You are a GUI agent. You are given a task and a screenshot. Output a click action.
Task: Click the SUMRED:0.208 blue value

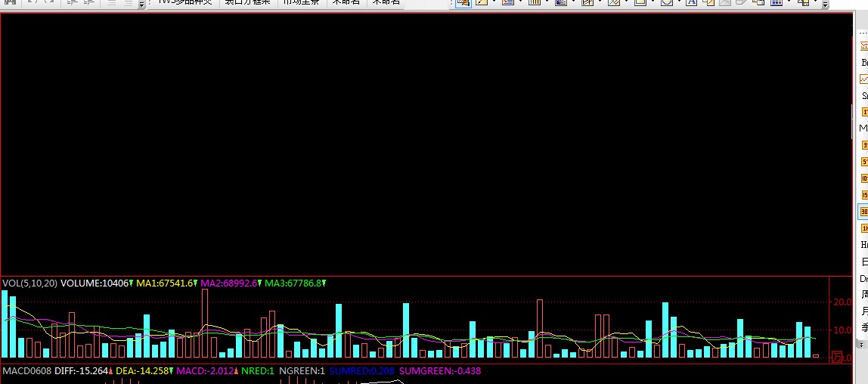click(361, 371)
